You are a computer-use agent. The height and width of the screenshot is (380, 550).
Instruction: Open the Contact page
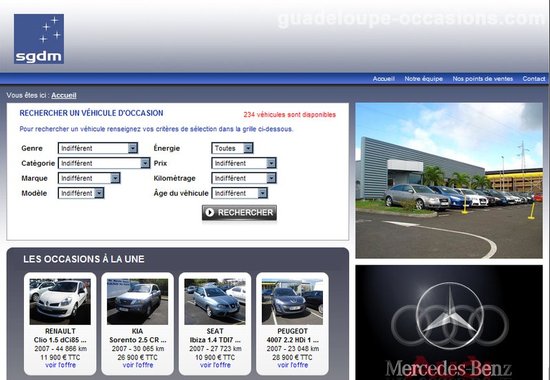tap(534, 79)
